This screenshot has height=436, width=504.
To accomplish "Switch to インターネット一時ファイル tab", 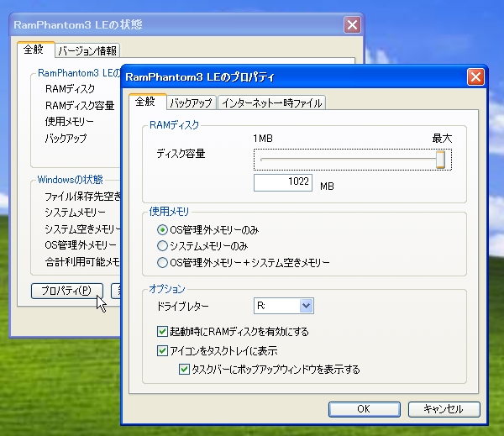I will coord(271,102).
